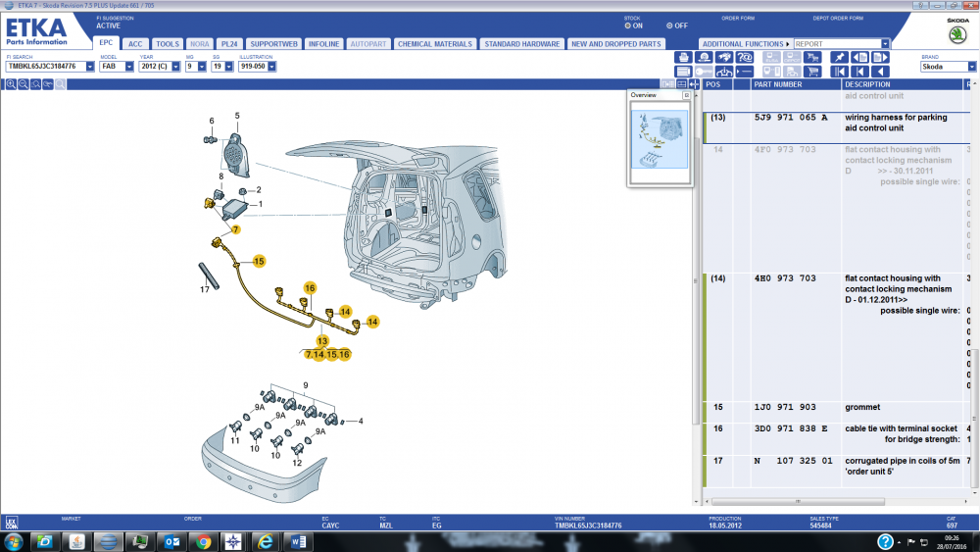Click the double-bar jump-to-first icon
Screen dimensions: 980x552
pos(840,72)
